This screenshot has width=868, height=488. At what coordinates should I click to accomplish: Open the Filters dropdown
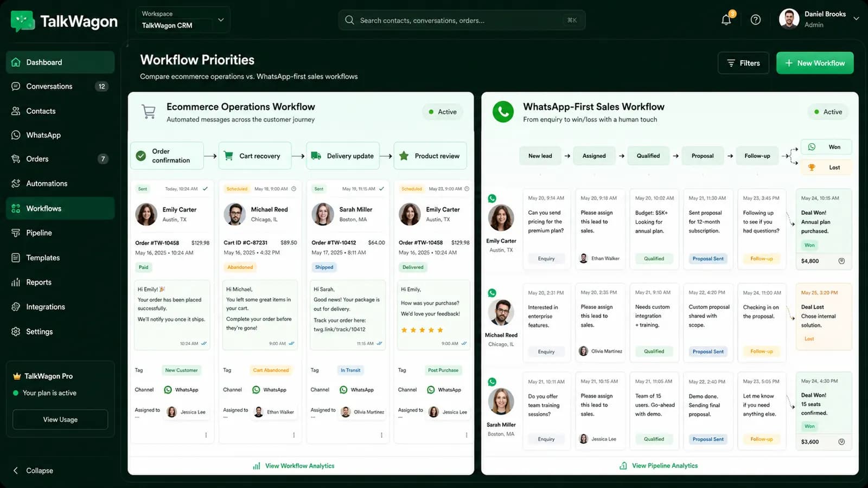[743, 63]
